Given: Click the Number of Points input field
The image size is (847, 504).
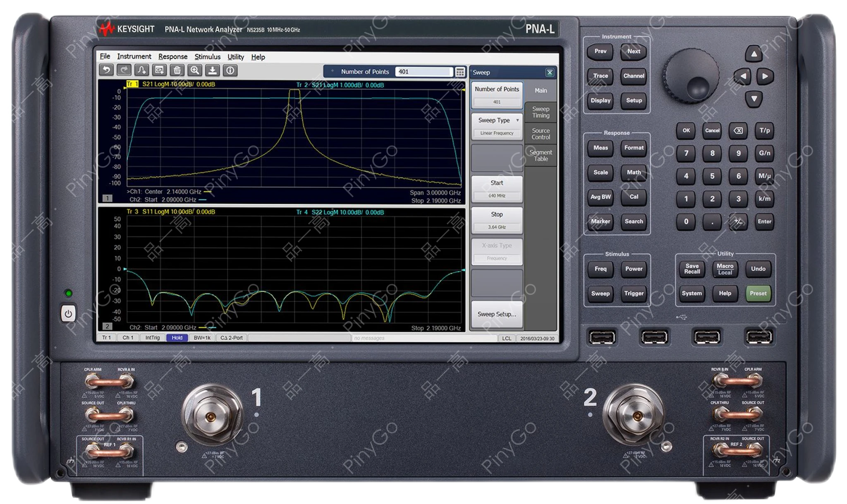Looking at the screenshot, I should (423, 72).
